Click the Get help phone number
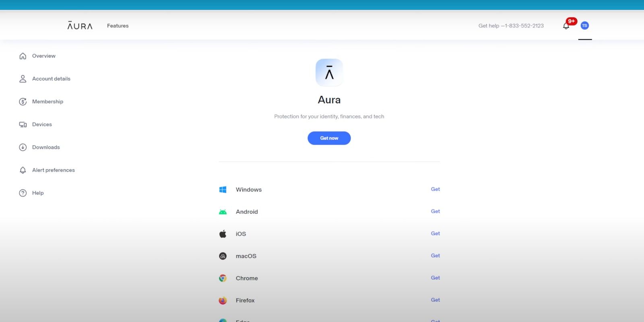 511,26
